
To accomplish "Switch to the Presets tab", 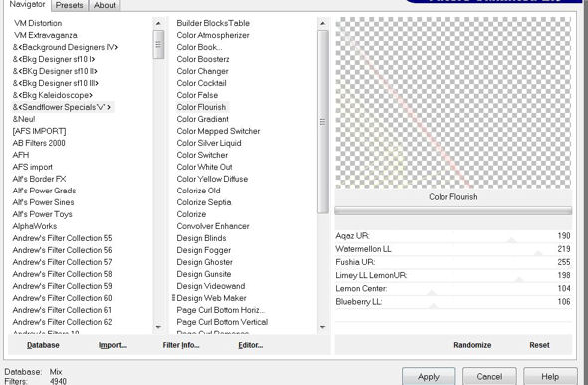I will 70,5.
